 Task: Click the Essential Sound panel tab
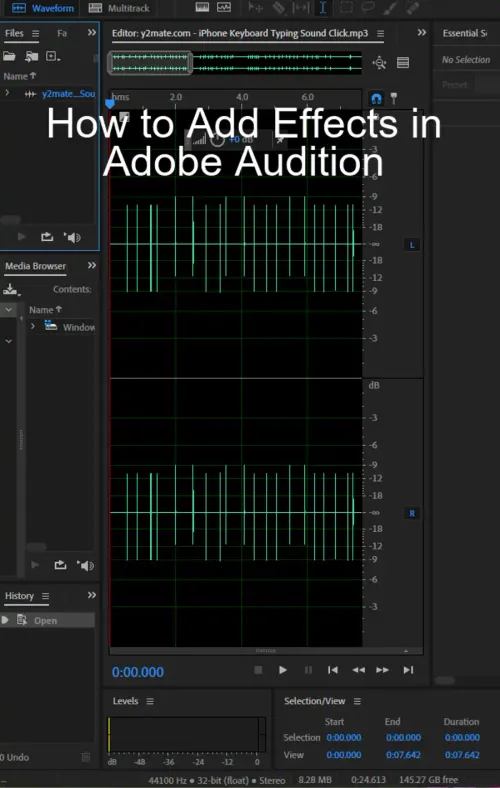pyautogui.click(x=464, y=33)
